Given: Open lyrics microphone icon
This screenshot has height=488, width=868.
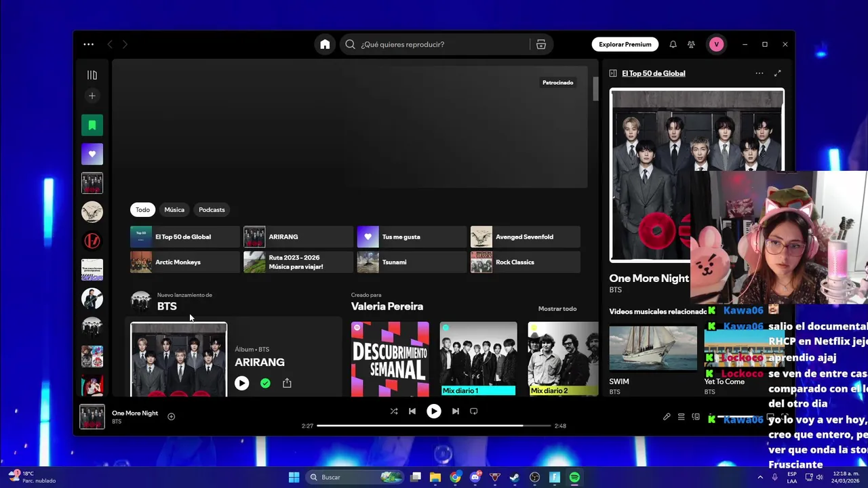Looking at the screenshot, I should coord(667,417).
